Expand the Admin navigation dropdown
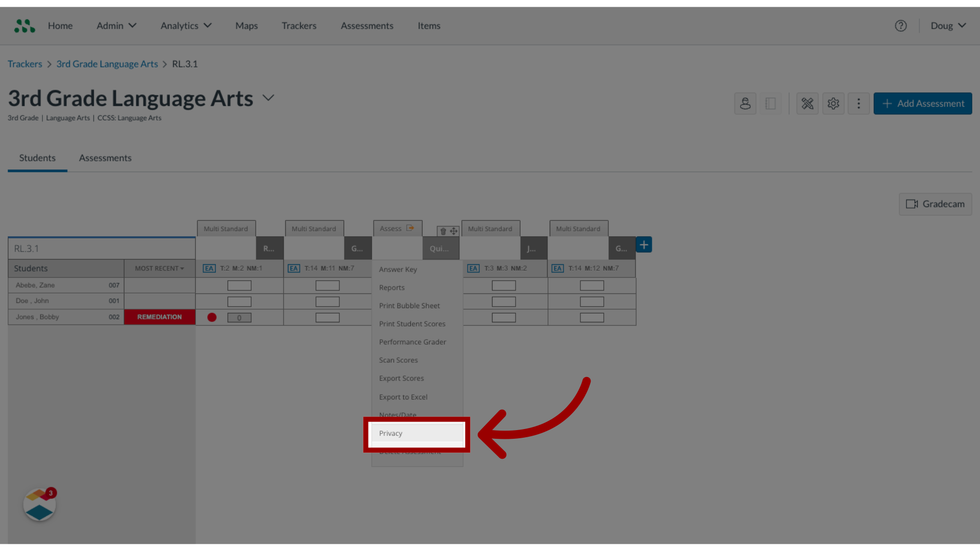980x551 pixels. tap(116, 26)
